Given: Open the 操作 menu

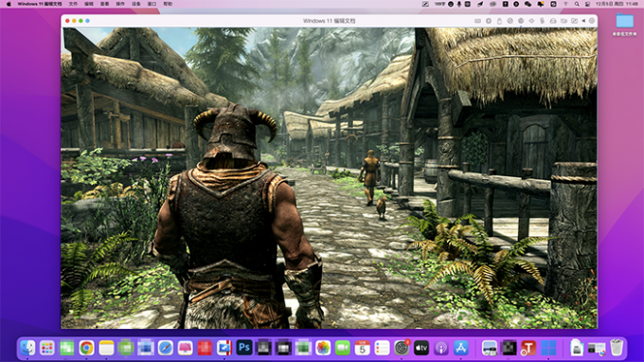Looking at the screenshot, I should click(120, 4).
